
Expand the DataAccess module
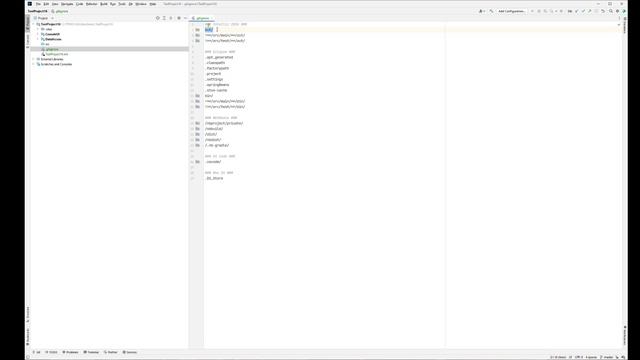(x=38, y=39)
